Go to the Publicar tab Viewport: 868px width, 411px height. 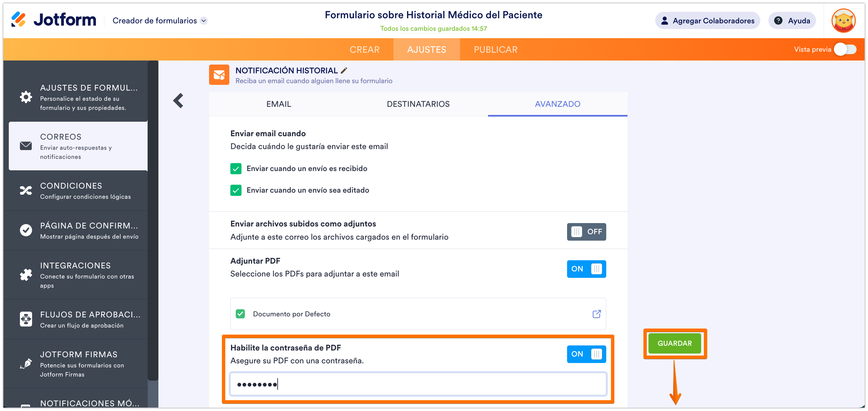pos(495,50)
